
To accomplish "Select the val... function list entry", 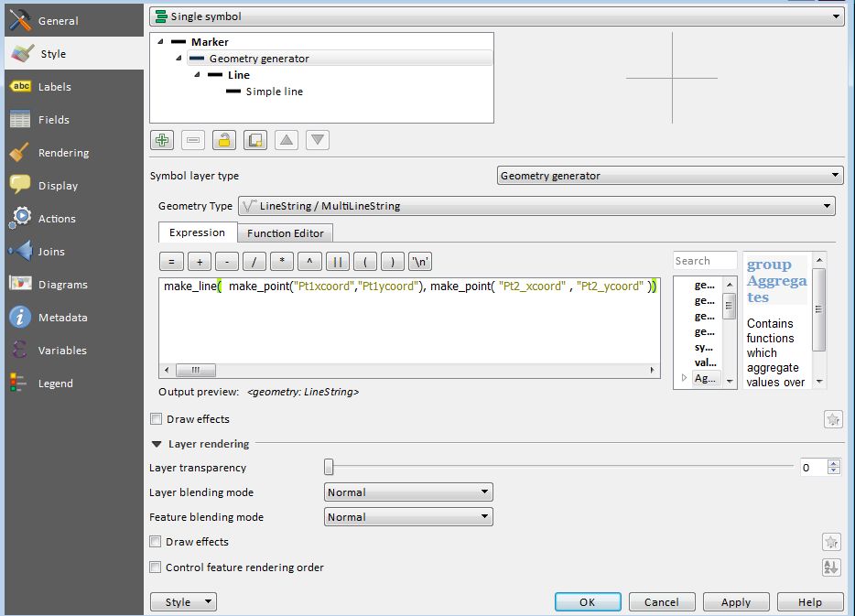I will pos(706,362).
